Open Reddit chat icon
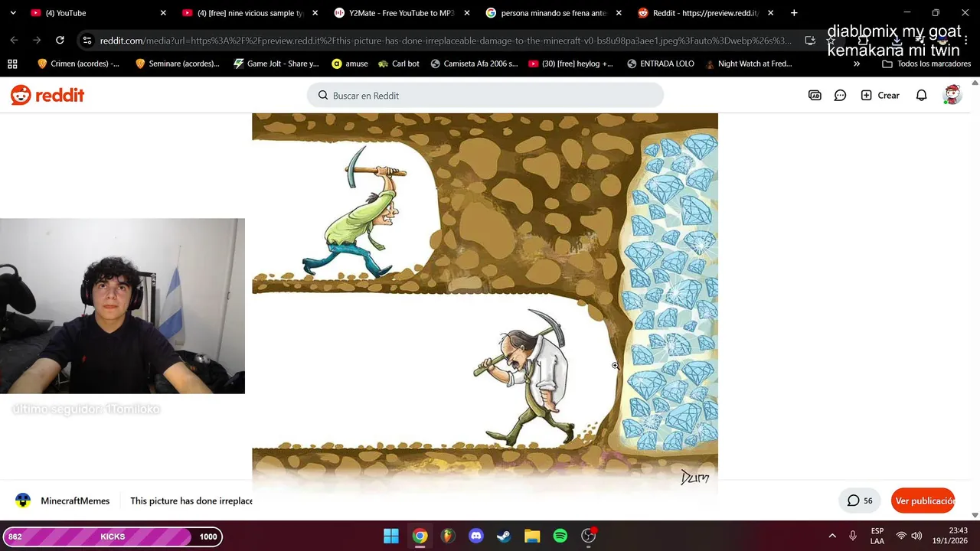The height and width of the screenshot is (551, 980). pyautogui.click(x=840, y=96)
